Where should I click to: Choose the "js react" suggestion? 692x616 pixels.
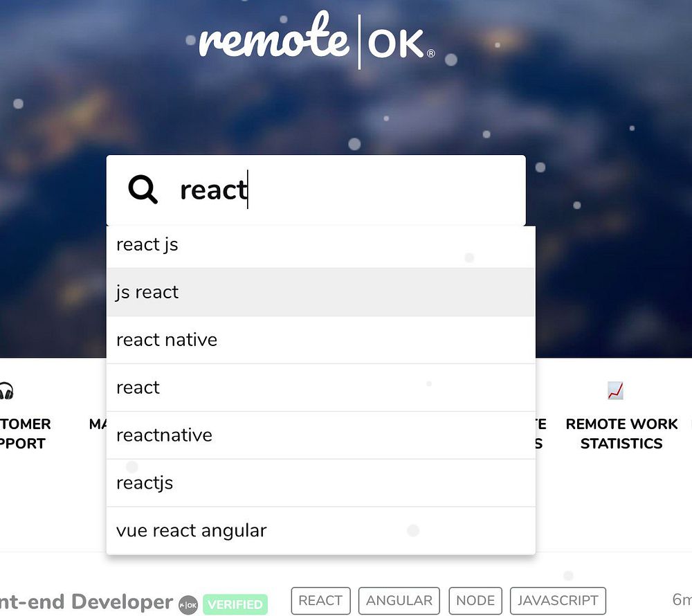(x=321, y=292)
